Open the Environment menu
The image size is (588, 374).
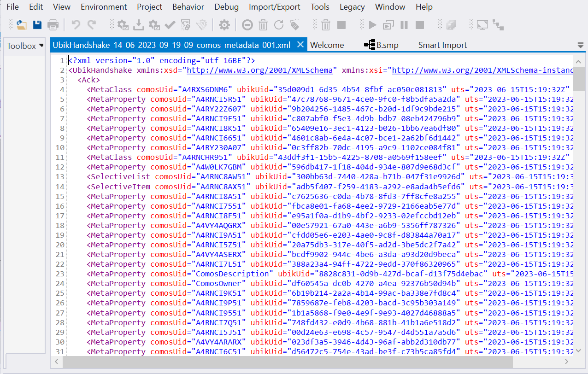[x=104, y=7]
